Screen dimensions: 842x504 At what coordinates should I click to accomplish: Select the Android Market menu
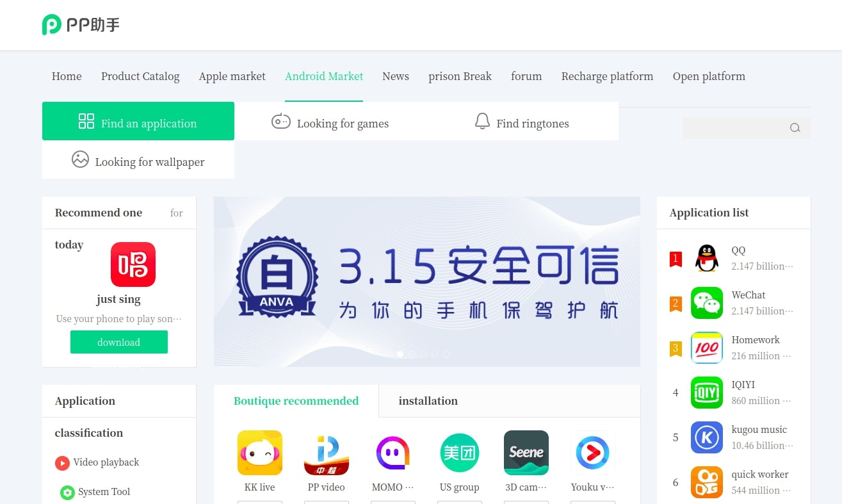(x=324, y=76)
